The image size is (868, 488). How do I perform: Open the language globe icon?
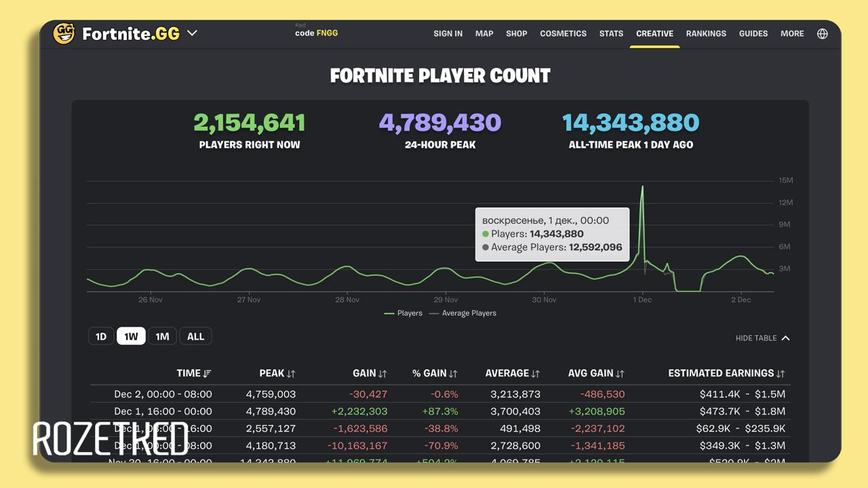tap(823, 33)
